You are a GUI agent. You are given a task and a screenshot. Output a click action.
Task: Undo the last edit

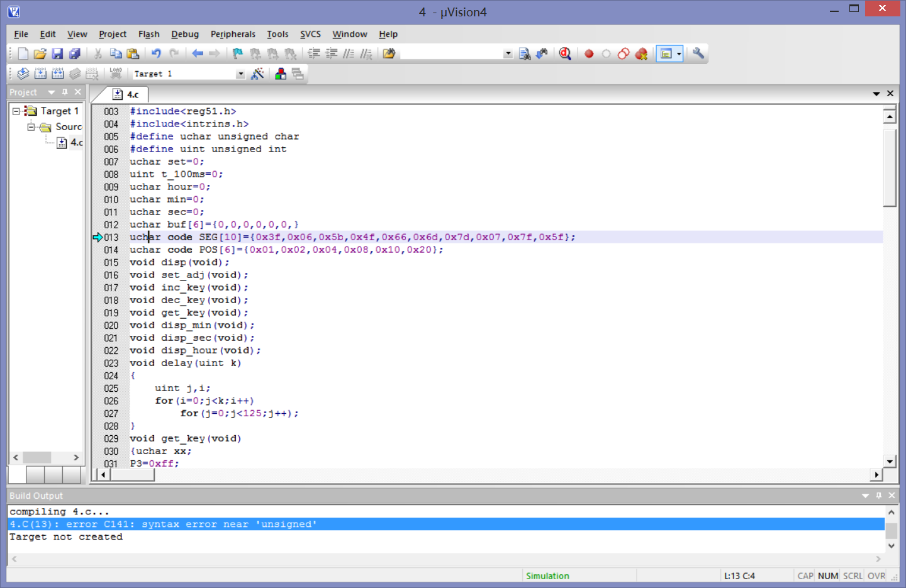pos(156,54)
